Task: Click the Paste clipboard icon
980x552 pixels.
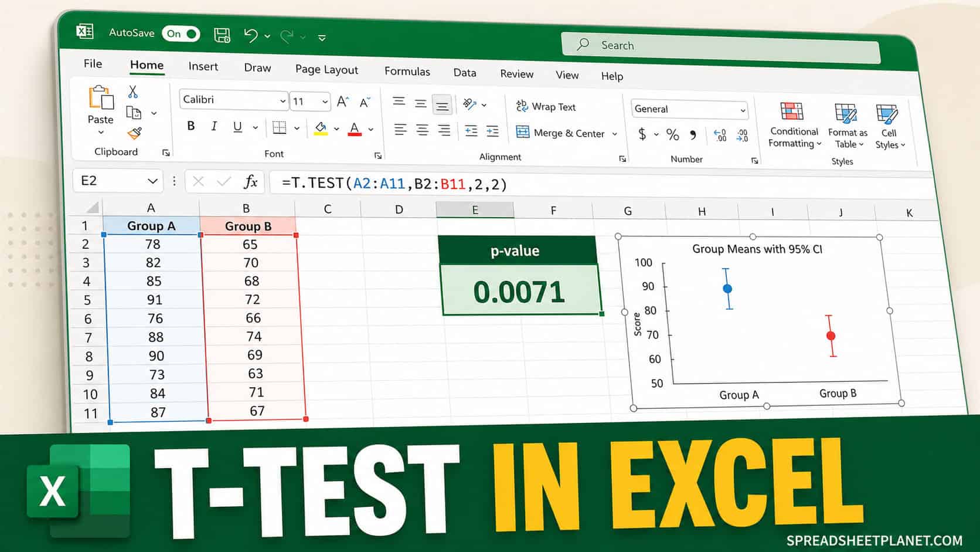Action: pos(101,98)
